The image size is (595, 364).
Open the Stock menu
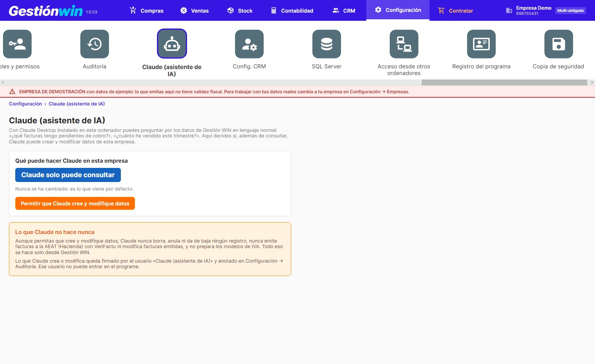[x=239, y=10]
